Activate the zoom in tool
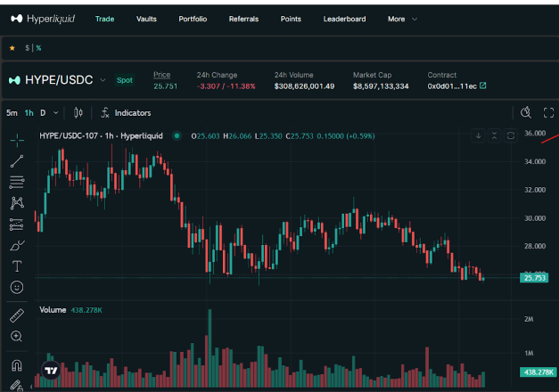This screenshot has height=392, width=559. [x=16, y=336]
